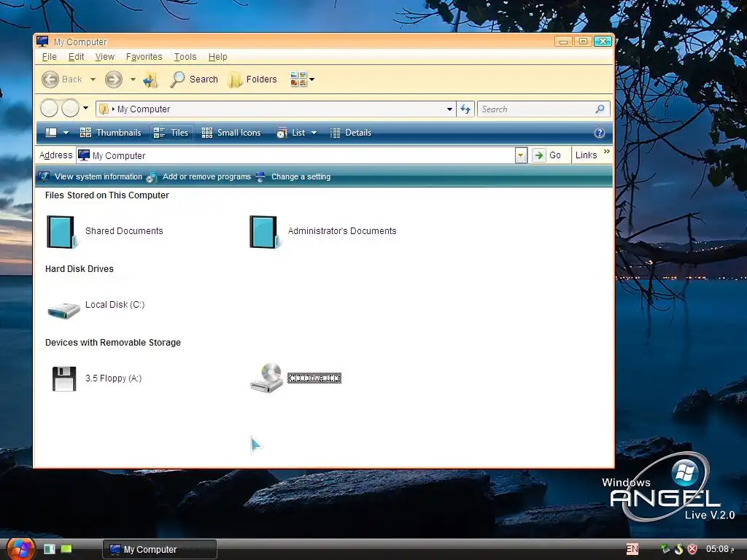Open the Favorites menu

144,57
